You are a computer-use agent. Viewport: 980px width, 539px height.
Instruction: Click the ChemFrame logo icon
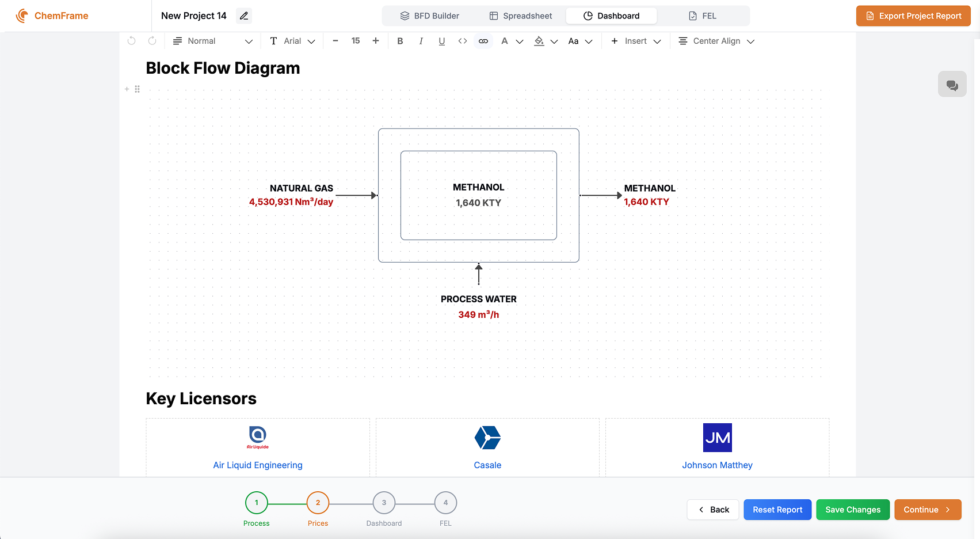click(22, 16)
